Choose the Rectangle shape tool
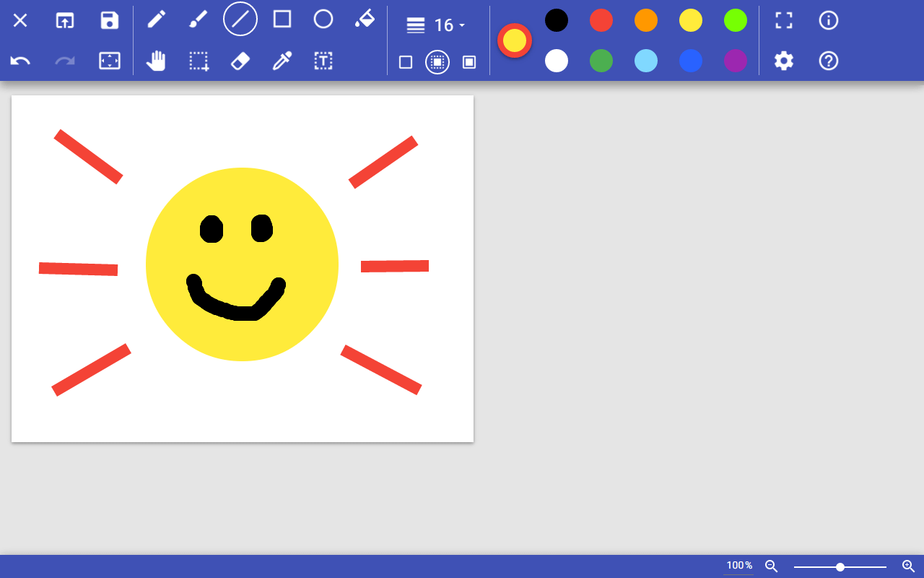 click(x=282, y=20)
